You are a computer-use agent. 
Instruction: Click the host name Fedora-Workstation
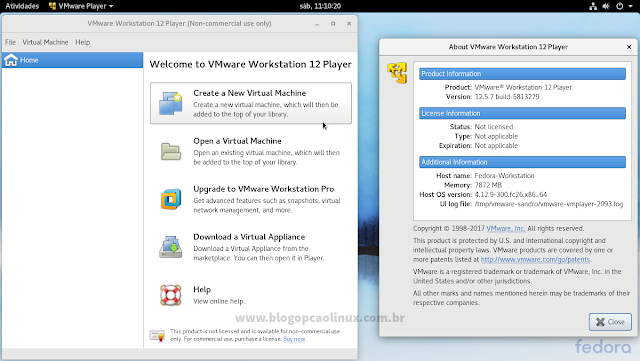tap(504, 176)
